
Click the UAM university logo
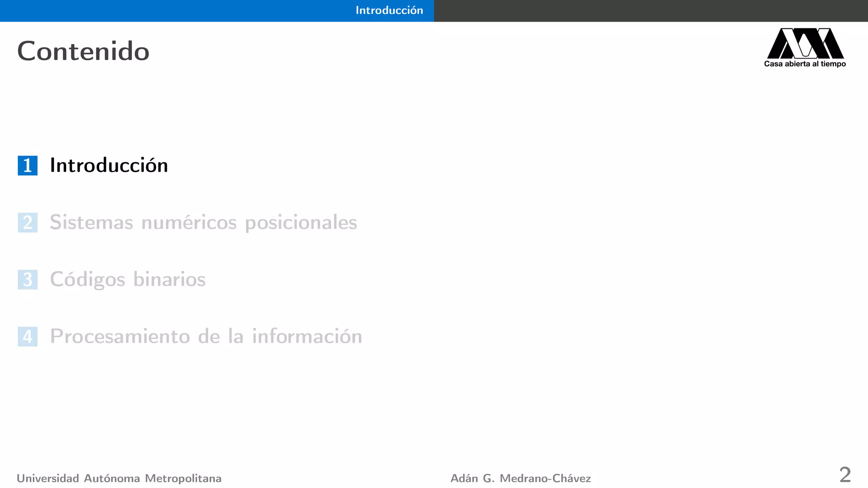805,43
